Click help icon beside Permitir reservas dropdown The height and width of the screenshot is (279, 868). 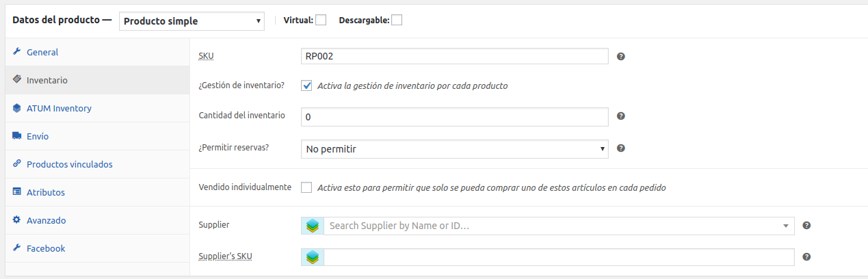point(621,148)
